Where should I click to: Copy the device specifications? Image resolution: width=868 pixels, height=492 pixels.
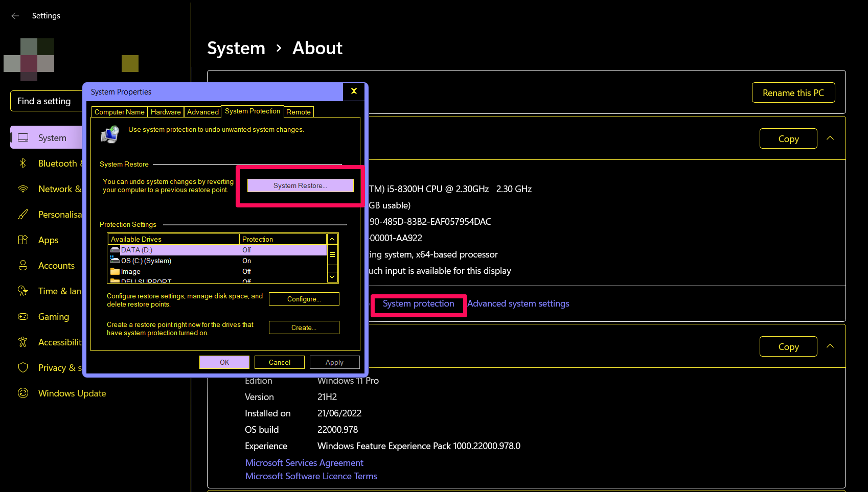[788, 138]
